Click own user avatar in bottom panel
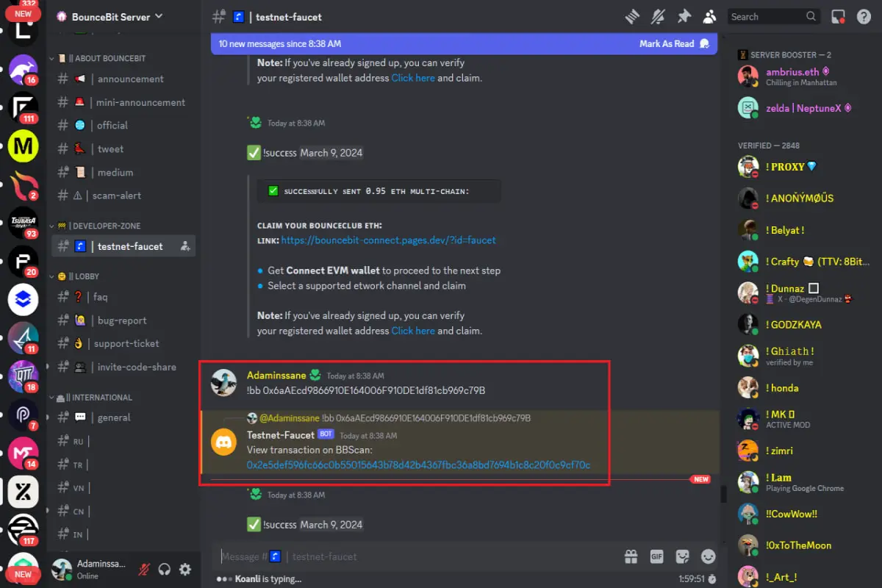 tap(62, 569)
